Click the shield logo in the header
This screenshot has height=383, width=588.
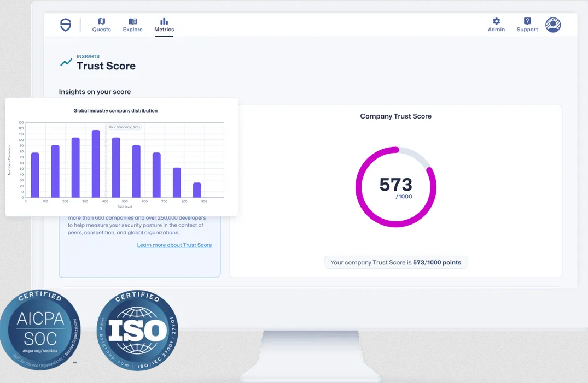(x=66, y=25)
